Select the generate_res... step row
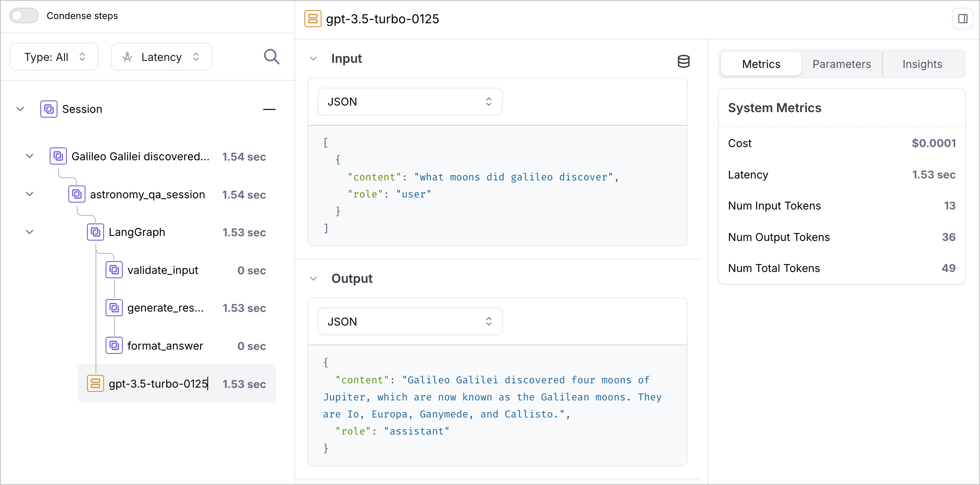980x485 pixels. (x=165, y=308)
